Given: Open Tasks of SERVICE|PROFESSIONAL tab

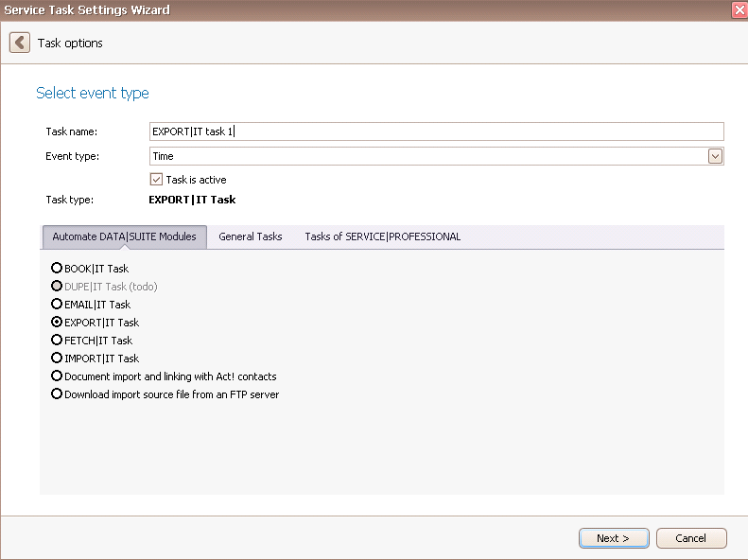Looking at the screenshot, I should pyautogui.click(x=383, y=237).
